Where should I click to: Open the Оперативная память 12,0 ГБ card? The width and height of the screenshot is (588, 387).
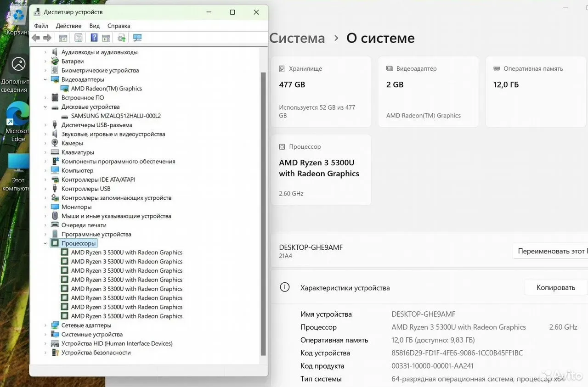click(x=535, y=92)
